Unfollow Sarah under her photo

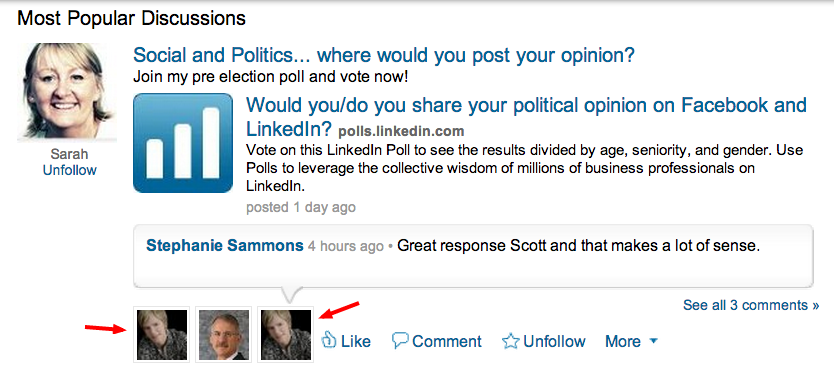coord(70,170)
